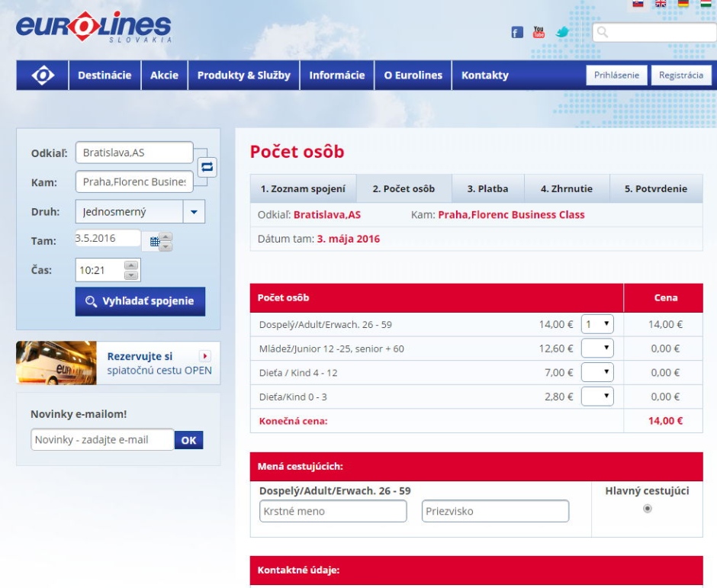The width and height of the screenshot is (717, 588).
Task: Open the calendar date picker icon
Action: tap(154, 241)
